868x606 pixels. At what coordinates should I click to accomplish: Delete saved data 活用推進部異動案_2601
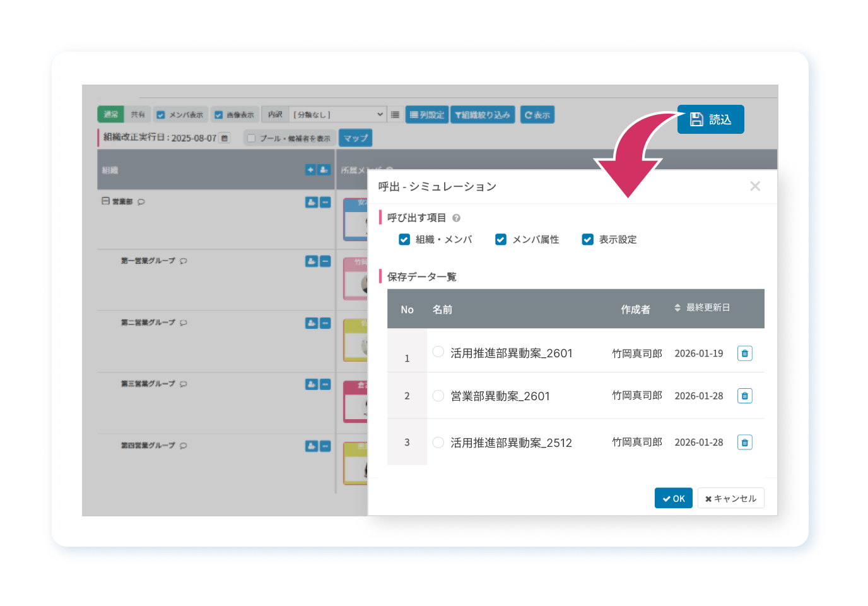pos(744,353)
